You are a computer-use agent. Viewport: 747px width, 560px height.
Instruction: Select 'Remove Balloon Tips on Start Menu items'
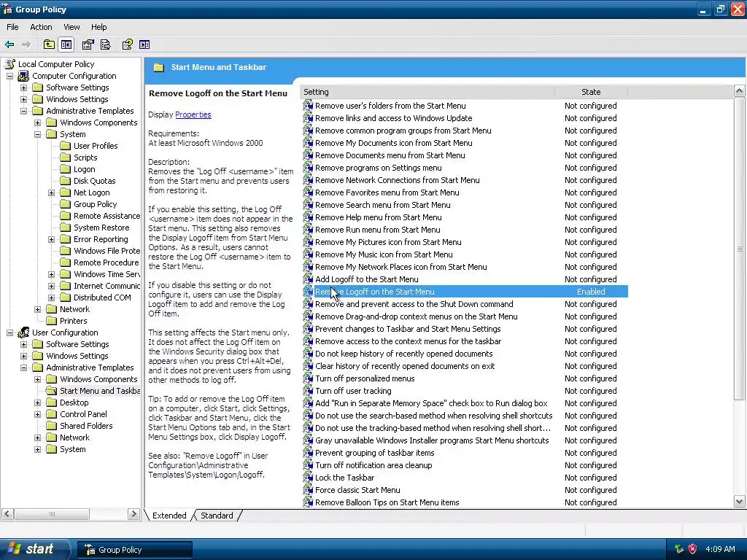coord(387,502)
